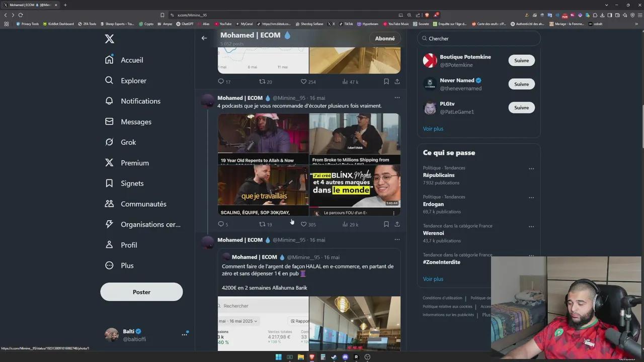This screenshot has width=644, height=362.
Task: Click the Abonné button
Action: coord(385,38)
